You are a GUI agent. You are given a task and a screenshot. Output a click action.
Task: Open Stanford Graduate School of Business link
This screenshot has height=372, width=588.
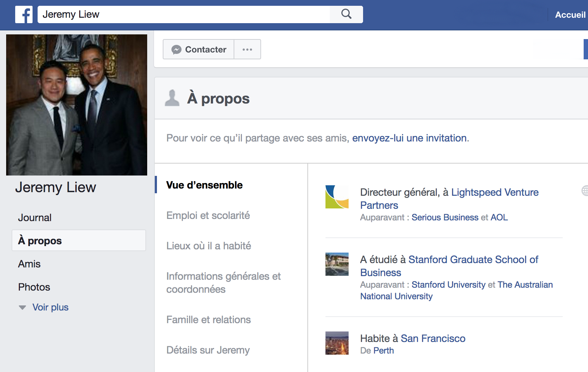click(449, 266)
